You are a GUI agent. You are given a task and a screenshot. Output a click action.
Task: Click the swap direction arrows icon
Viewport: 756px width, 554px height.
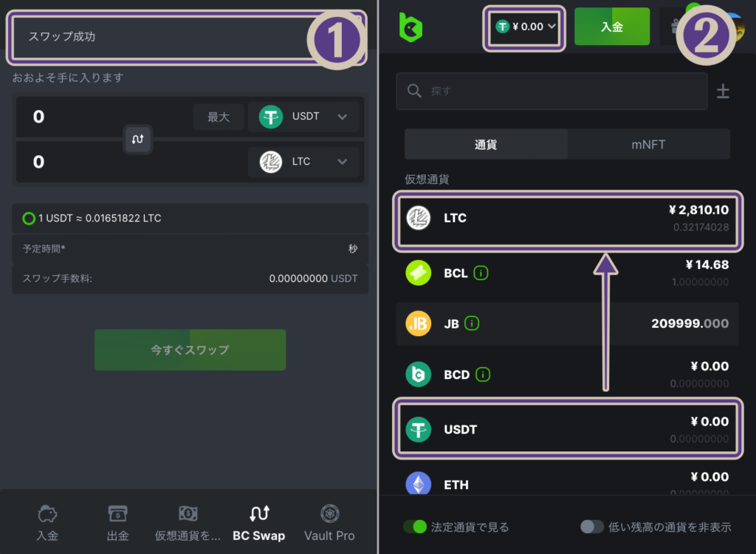[x=138, y=140]
